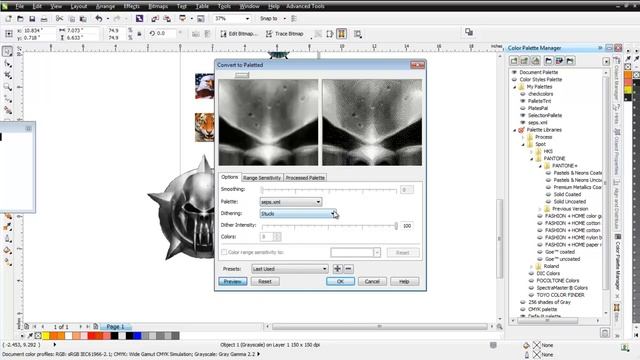Screen dimensions: 640x360
Task: Open the Arrange menu
Action: (x=105, y=6)
